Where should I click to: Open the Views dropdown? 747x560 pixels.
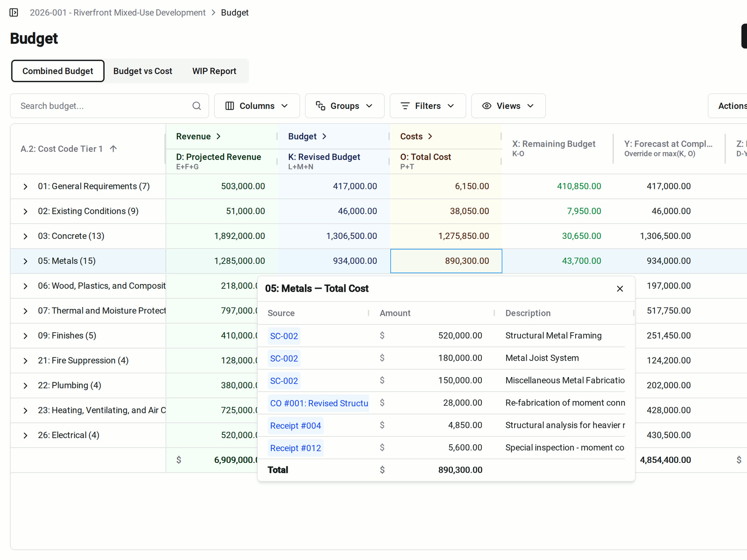508,106
